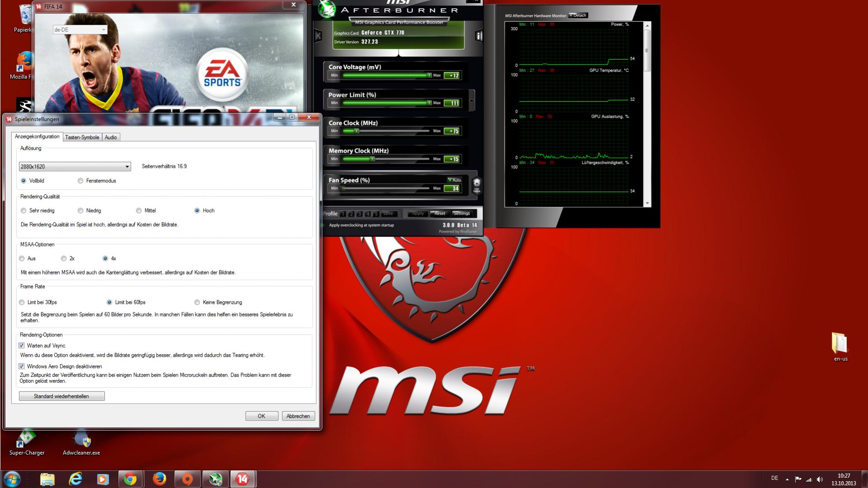Click the Abbrechen button
The height and width of the screenshot is (488, 868).
[x=298, y=416]
